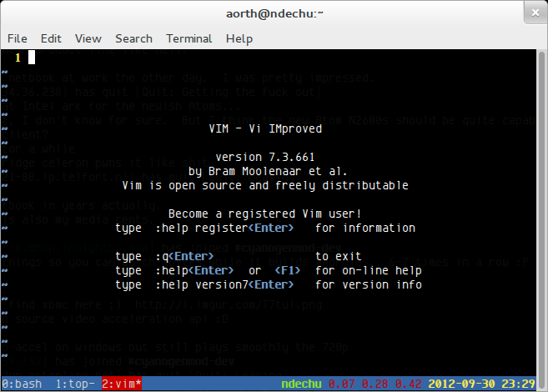Click the ndechu hostname in status bar
The height and width of the screenshot is (392, 548).
[301, 384]
